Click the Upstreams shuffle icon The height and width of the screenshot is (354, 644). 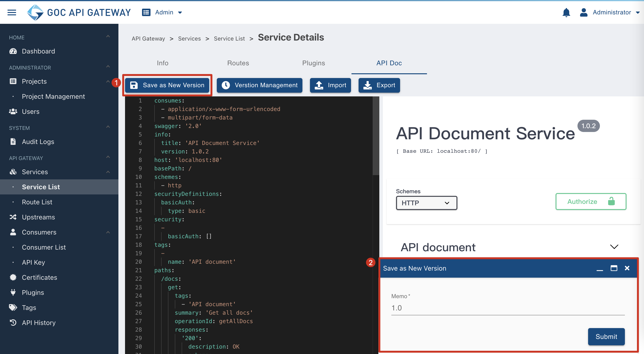(x=13, y=217)
